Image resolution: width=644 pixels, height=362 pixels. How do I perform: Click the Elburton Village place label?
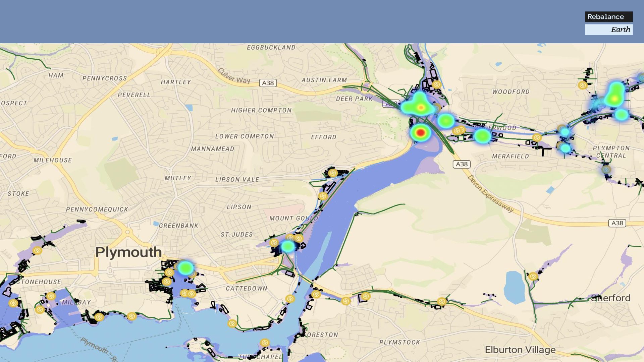(x=520, y=350)
